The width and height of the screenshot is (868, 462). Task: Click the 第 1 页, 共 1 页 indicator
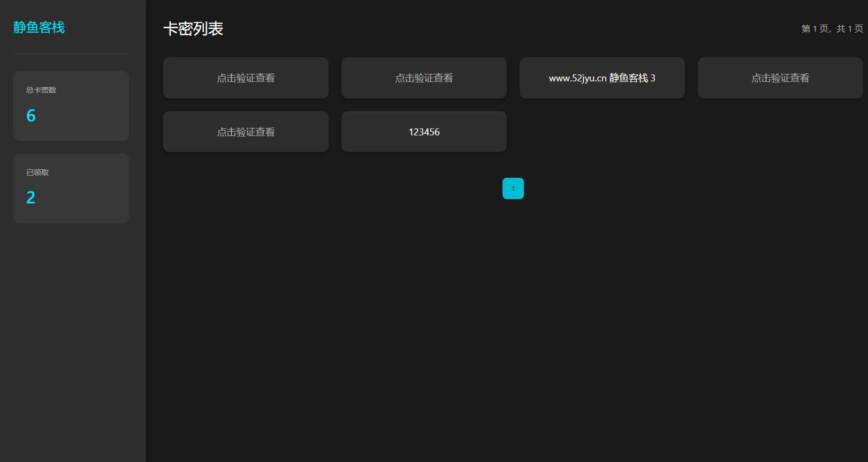pyautogui.click(x=832, y=29)
